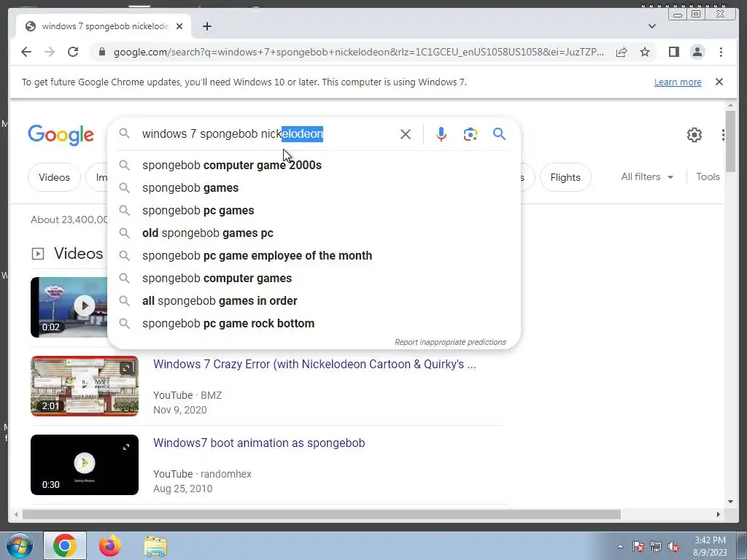Choose suggestion spongebob pc games
747x560 pixels.
point(314,211)
